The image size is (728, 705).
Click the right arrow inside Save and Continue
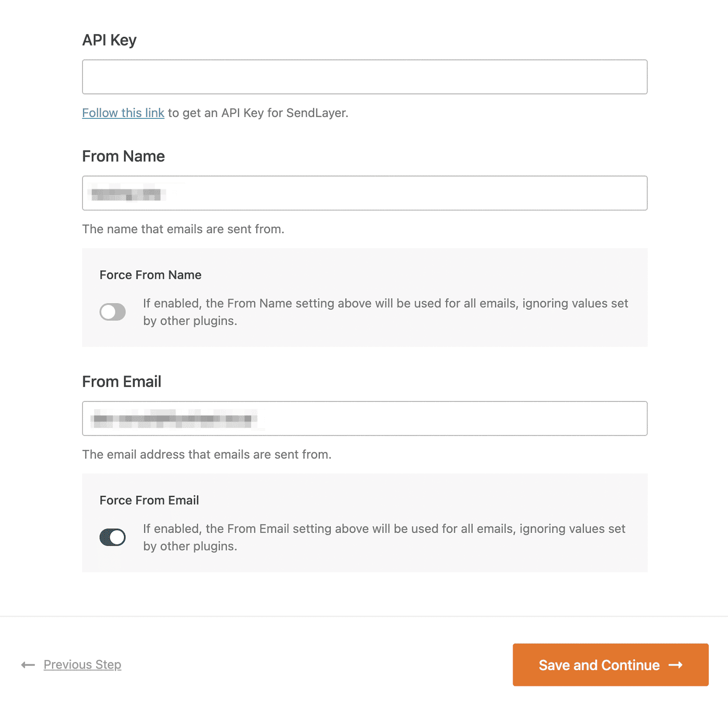(675, 664)
